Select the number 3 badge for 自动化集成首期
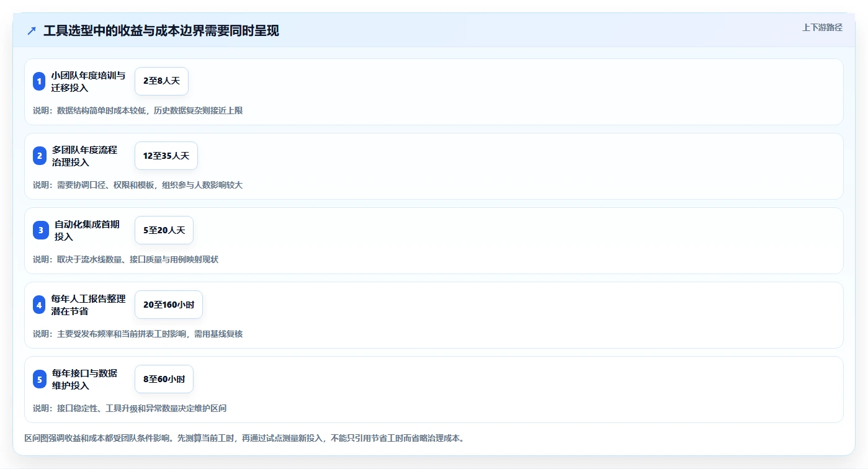Viewport: 868px width, 469px height. (x=40, y=230)
